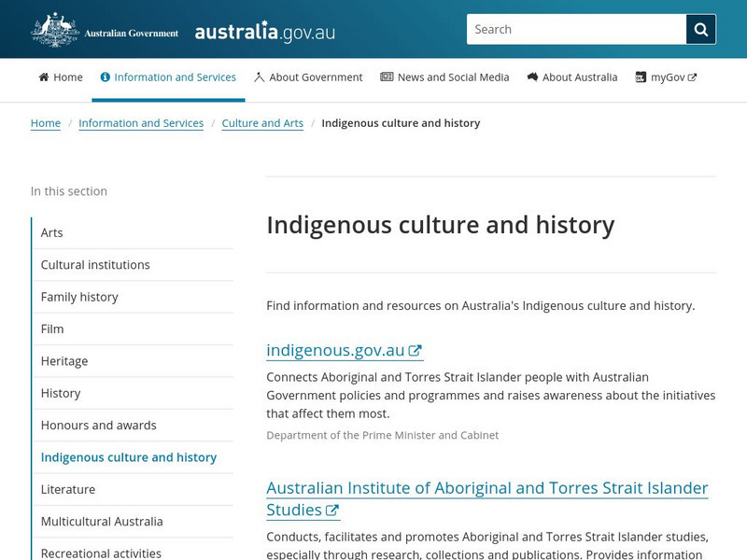Open Information and Services navigation tab

(168, 77)
